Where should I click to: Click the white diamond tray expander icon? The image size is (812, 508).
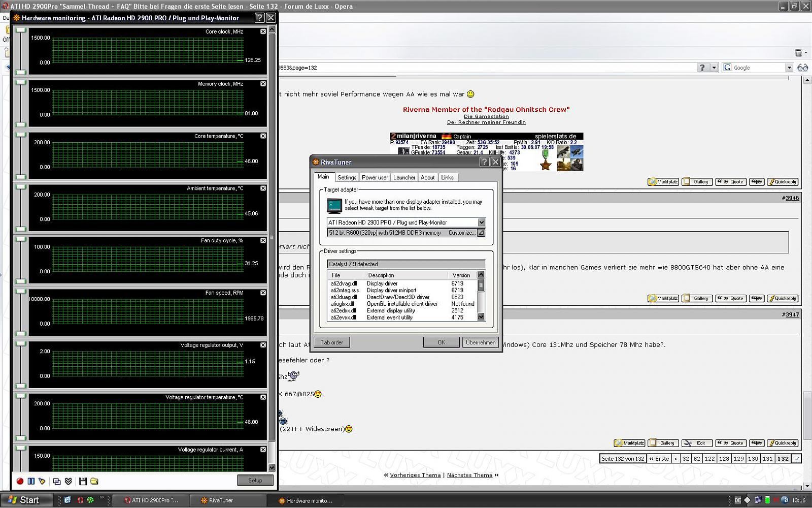(x=747, y=500)
